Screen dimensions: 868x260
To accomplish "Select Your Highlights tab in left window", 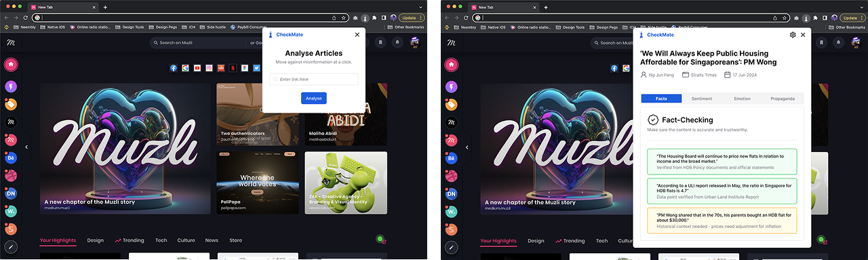I will (x=58, y=240).
